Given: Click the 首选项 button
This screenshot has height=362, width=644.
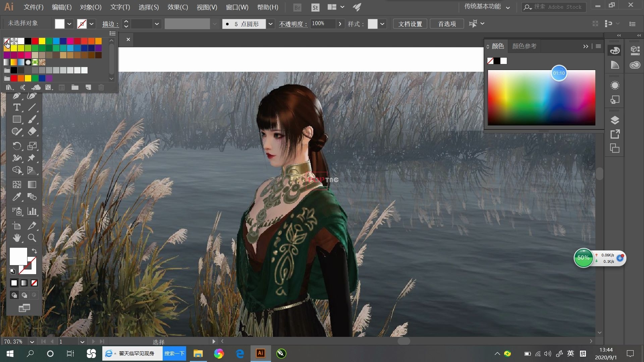Looking at the screenshot, I should pos(447,24).
